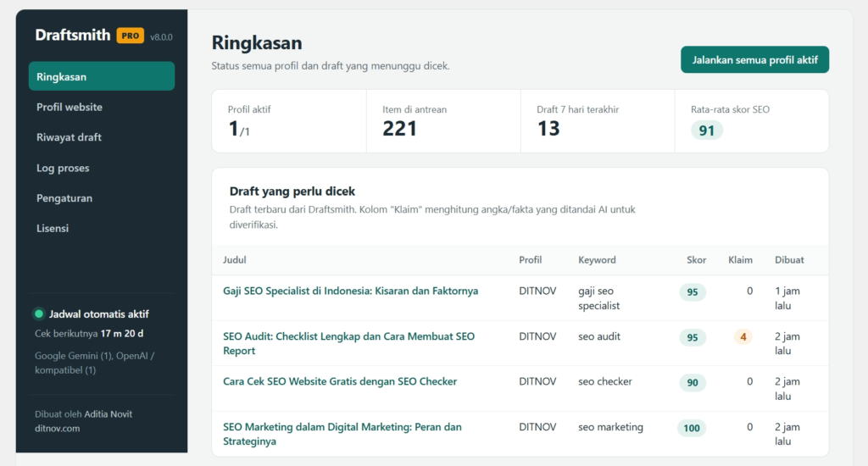Click the green Jadwal otomatis status dot
Image resolution: width=868 pixels, height=466 pixels.
(39, 313)
